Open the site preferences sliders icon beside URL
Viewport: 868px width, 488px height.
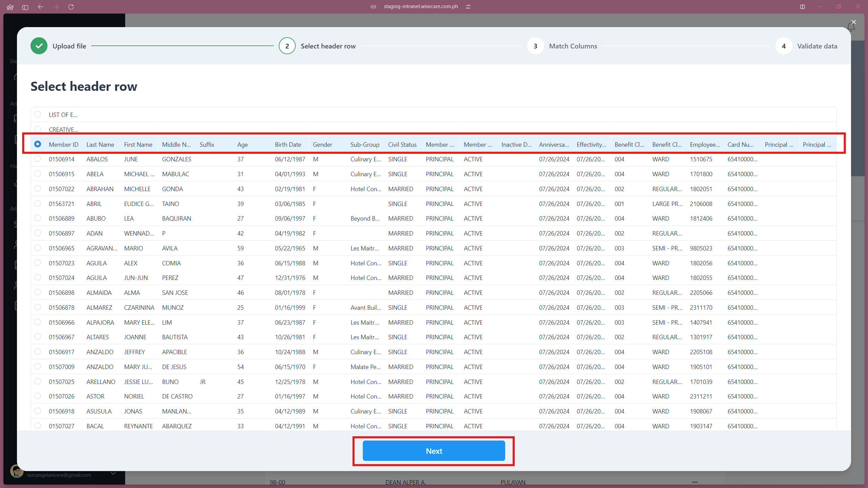point(468,6)
